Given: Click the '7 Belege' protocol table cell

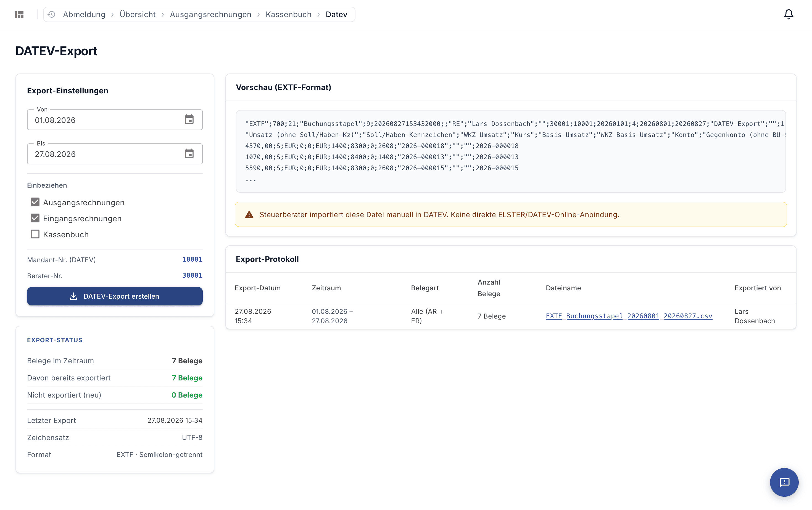Looking at the screenshot, I should (491, 316).
